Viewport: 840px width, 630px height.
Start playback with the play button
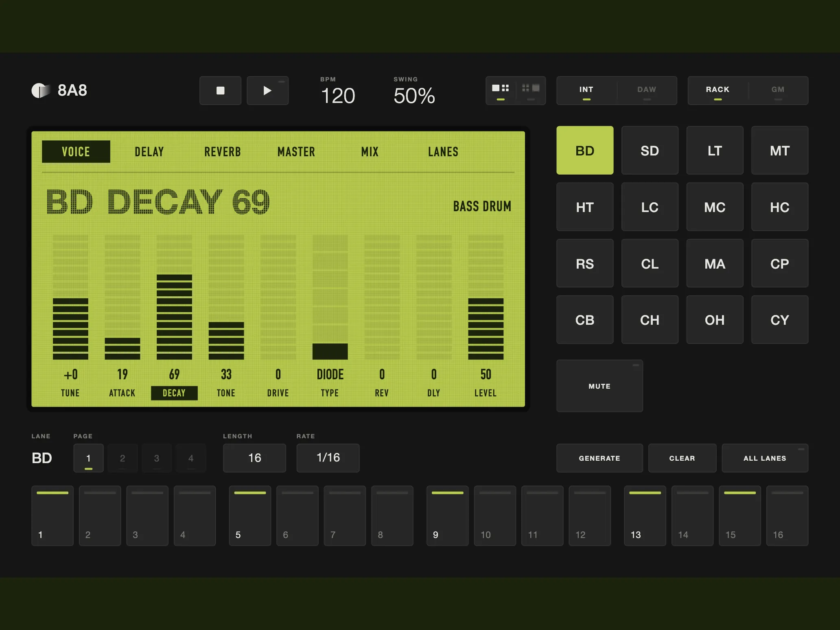coord(267,90)
